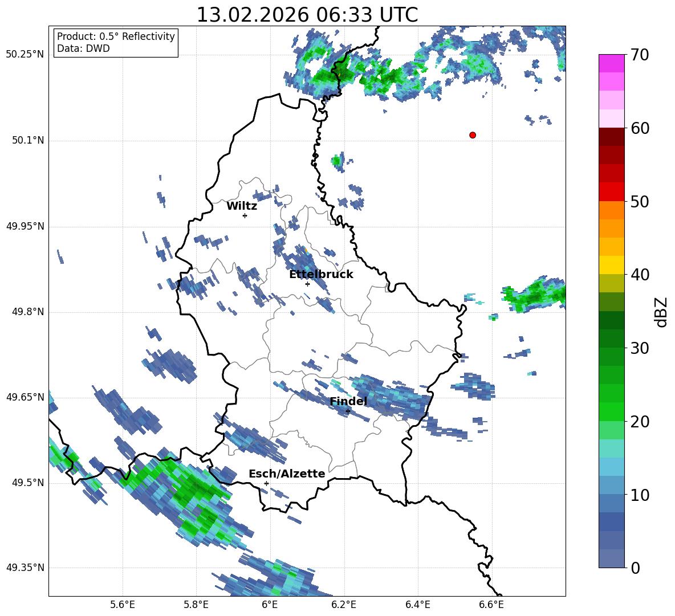Click the orange colorbar segment just below 50
This screenshot has height=616, width=675.
point(611,210)
